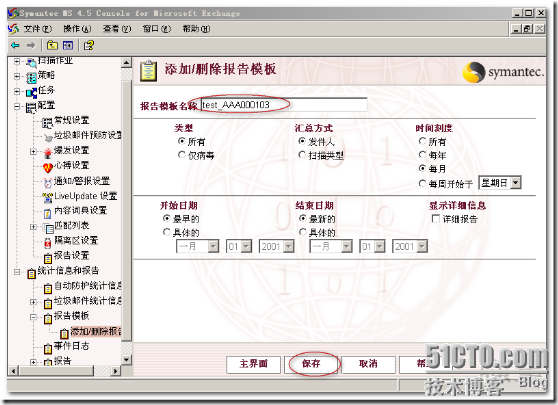Select 仅病毒 radio under 类型
The height and width of the screenshot is (405, 558).
click(x=181, y=154)
